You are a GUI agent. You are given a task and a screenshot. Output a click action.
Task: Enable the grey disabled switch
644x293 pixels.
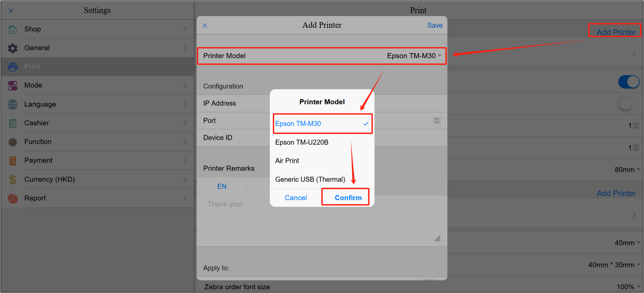(628, 104)
